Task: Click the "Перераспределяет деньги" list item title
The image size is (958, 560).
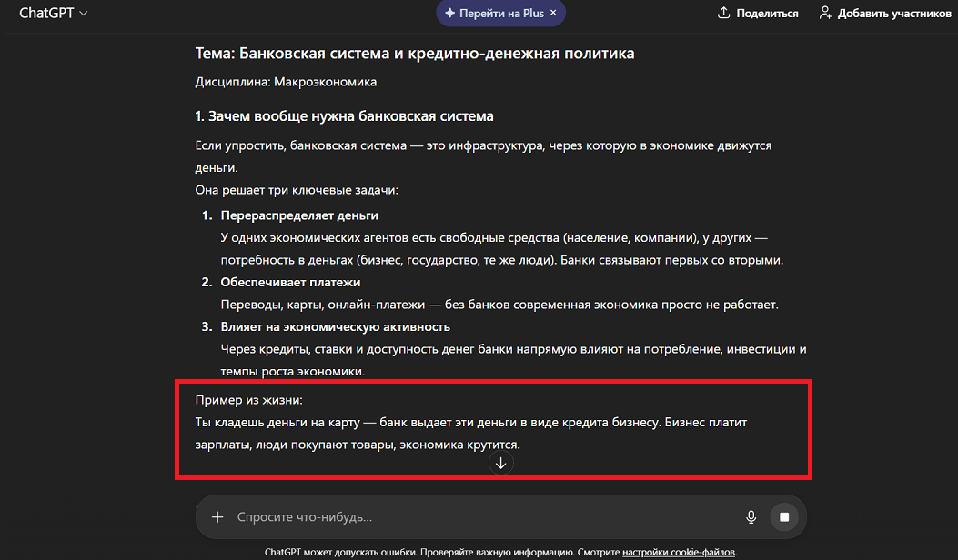Action: pyautogui.click(x=299, y=215)
